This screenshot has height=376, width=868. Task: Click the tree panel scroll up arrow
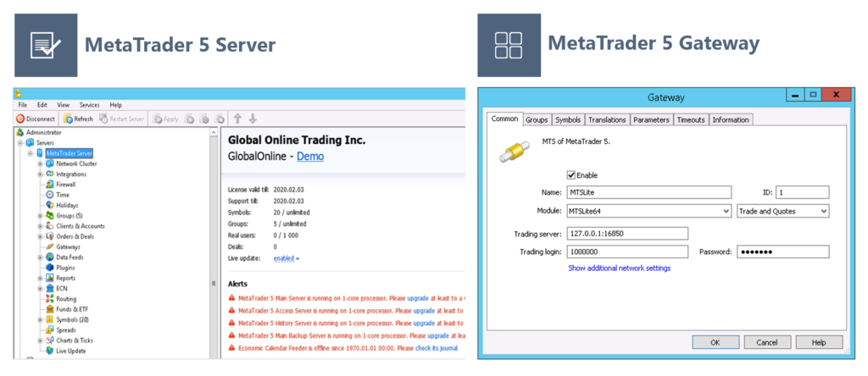coord(213,133)
